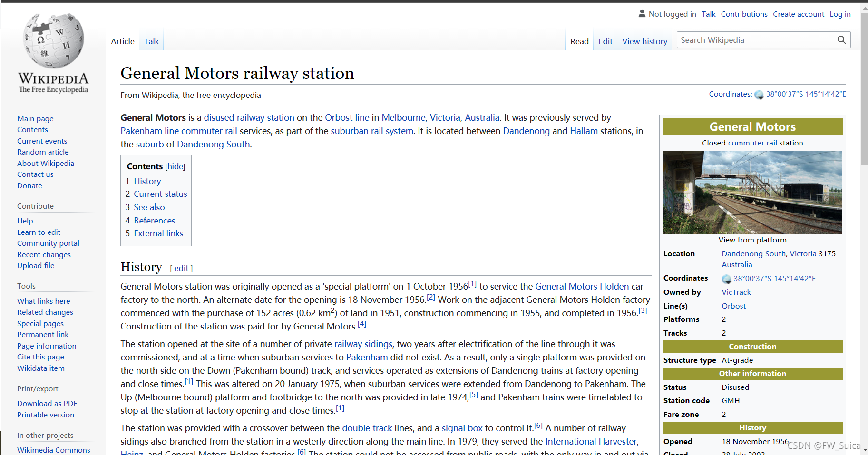868x455 pixels.
Task: Open Current events link
Action: coord(42,141)
